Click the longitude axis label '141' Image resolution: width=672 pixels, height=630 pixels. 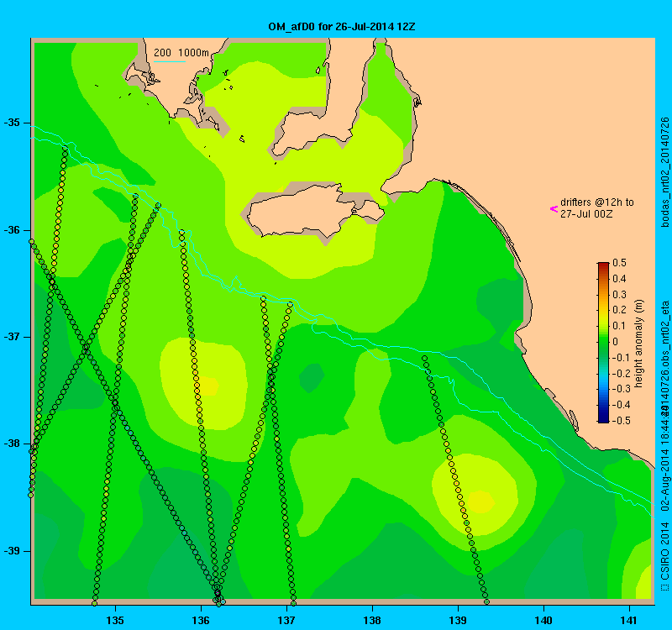[629, 621]
